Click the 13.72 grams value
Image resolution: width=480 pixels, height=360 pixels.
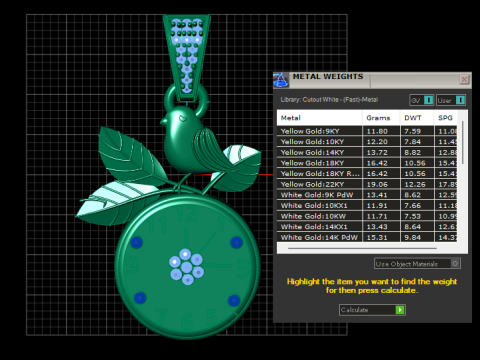[377, 153]
